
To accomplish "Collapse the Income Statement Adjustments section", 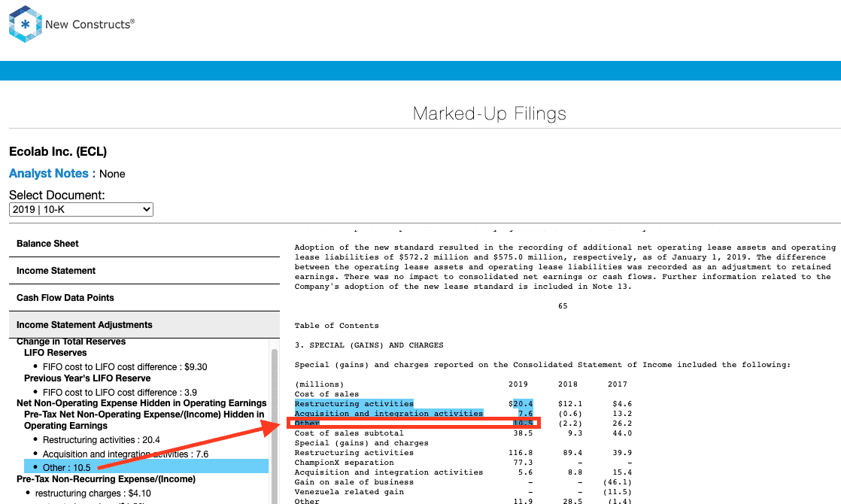I will pyautogui.click(x=144, y=325).
